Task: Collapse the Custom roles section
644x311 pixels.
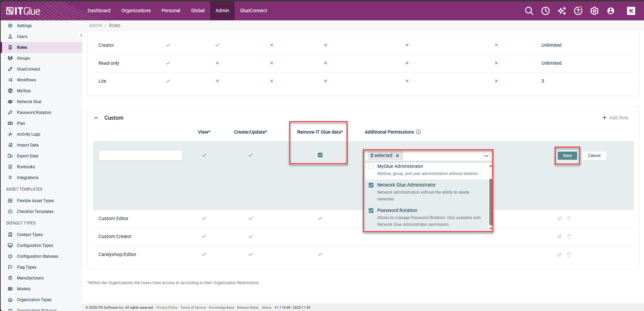Action: click(96, 118)
